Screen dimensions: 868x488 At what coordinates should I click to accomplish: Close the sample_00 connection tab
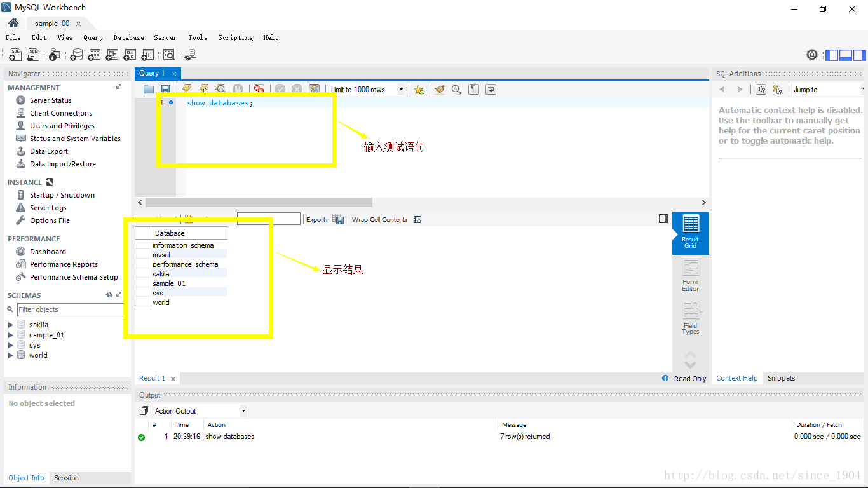78,24
